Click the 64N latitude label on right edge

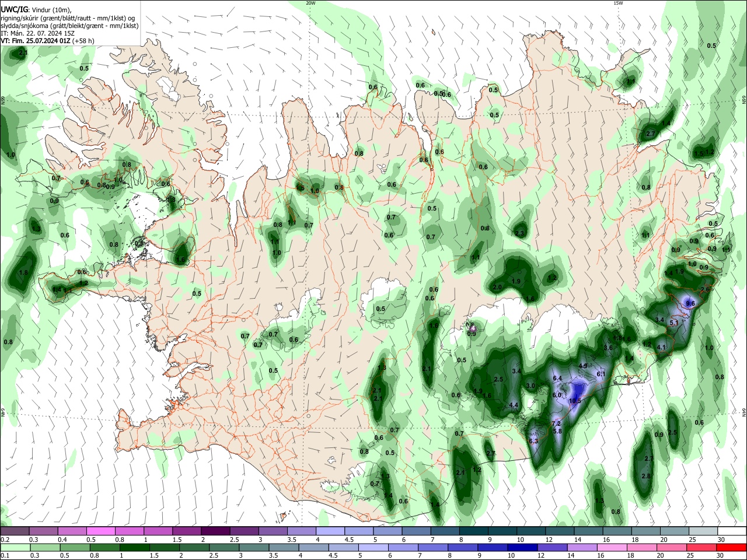click(x=744, y=412)
